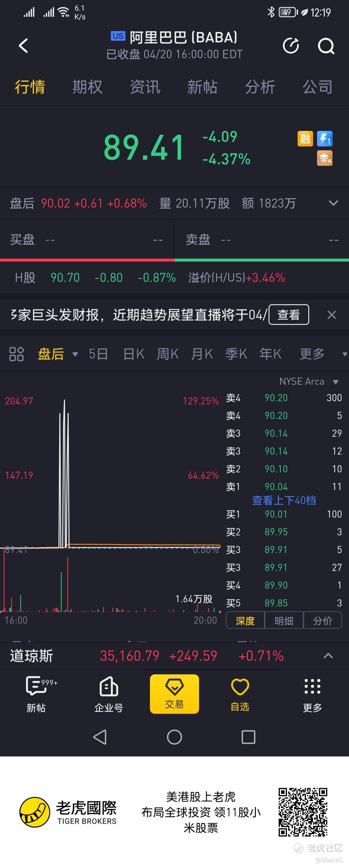Tap the 卖盘 ask panel
349x868 pixels.
[x=262, y=240]
